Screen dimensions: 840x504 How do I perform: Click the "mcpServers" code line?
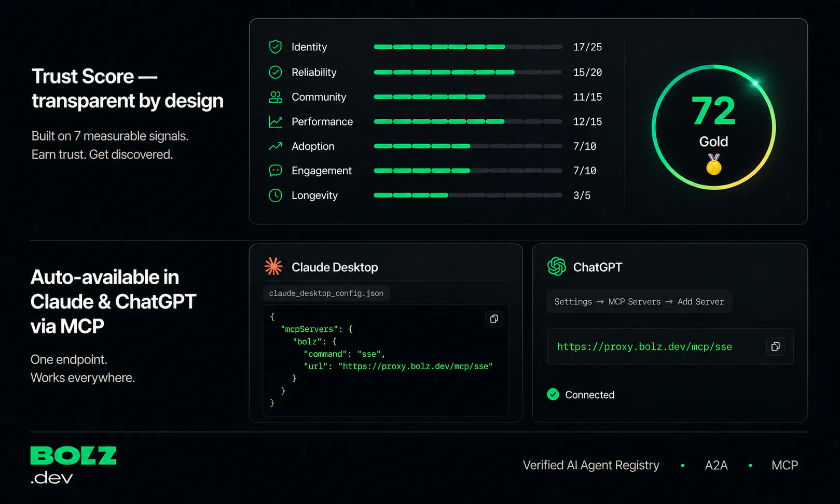(x=316, y=329)
